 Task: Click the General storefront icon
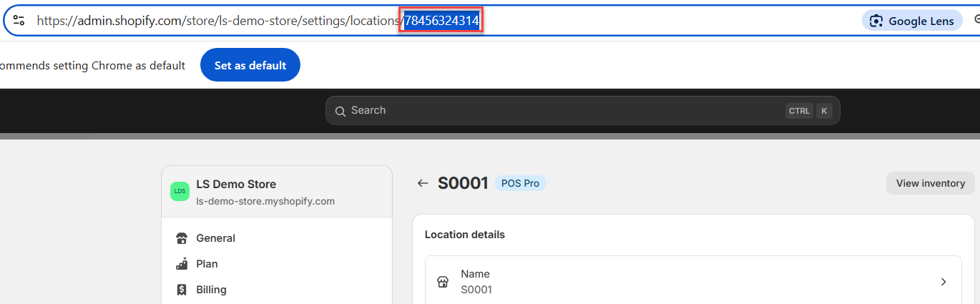(182, 238)
